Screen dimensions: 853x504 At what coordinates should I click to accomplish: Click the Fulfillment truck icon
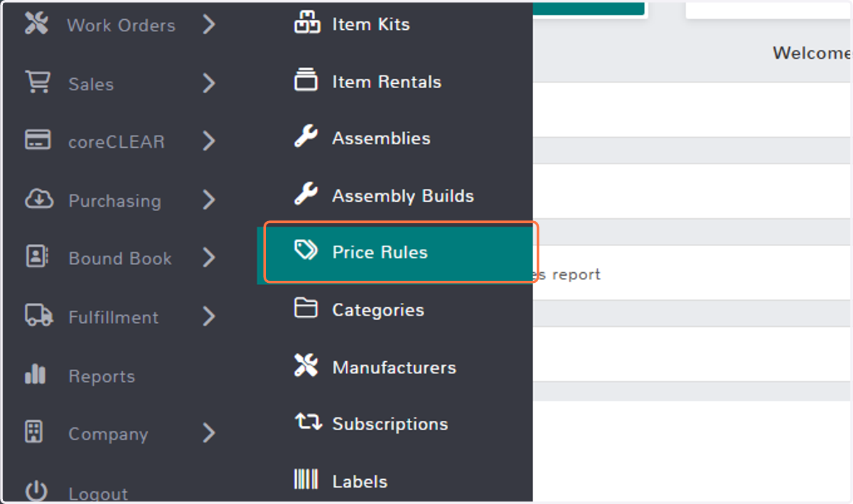[38, 315]
